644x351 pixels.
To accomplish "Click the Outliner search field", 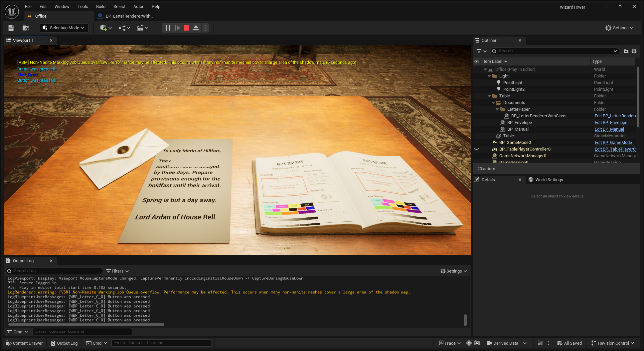I will pyautogui.click(x=555, y=51).
